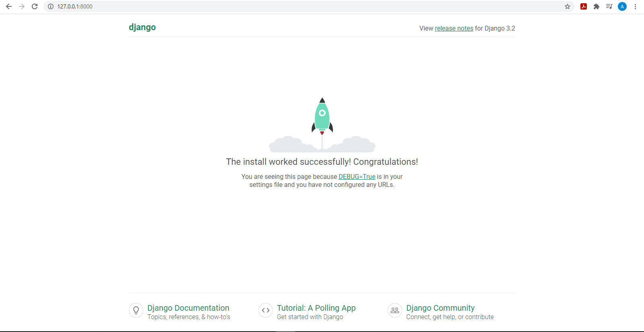Open Chrome's three-dot menu

tap(635, 6)
